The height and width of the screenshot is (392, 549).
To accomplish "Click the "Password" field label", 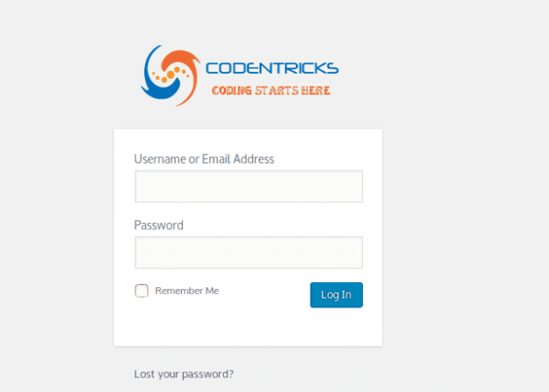I will 159,225.
